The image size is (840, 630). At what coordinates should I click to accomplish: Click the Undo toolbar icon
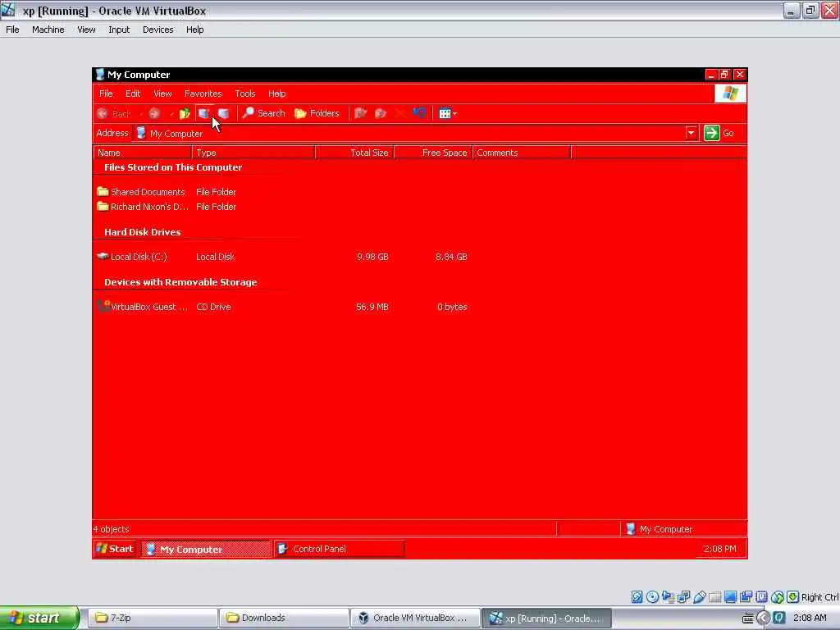(419, 113)
